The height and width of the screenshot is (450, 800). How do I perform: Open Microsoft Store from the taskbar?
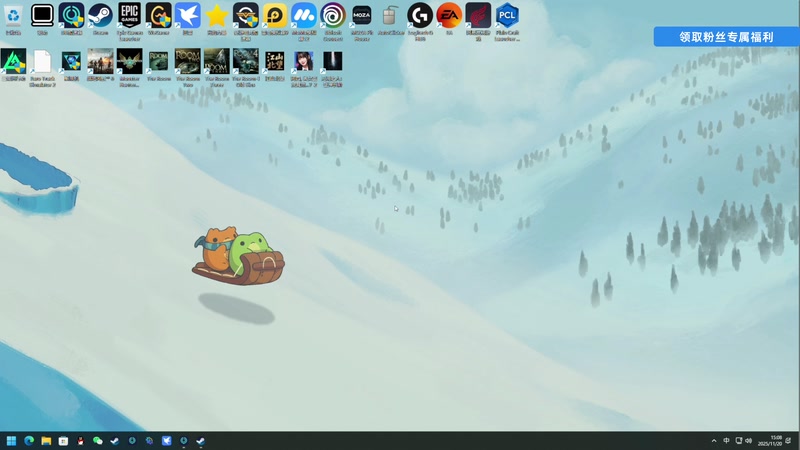[63, 441]
